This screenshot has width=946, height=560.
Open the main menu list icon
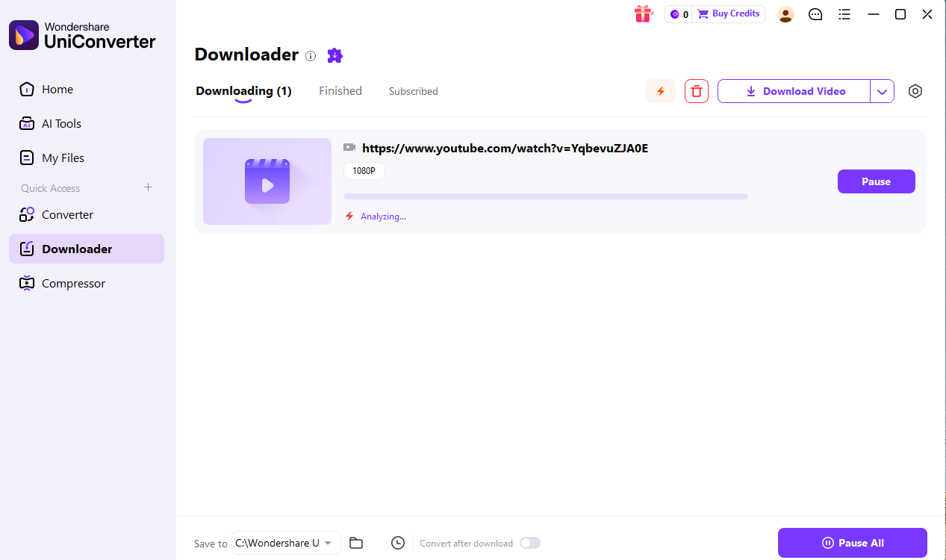pos(844,14)
